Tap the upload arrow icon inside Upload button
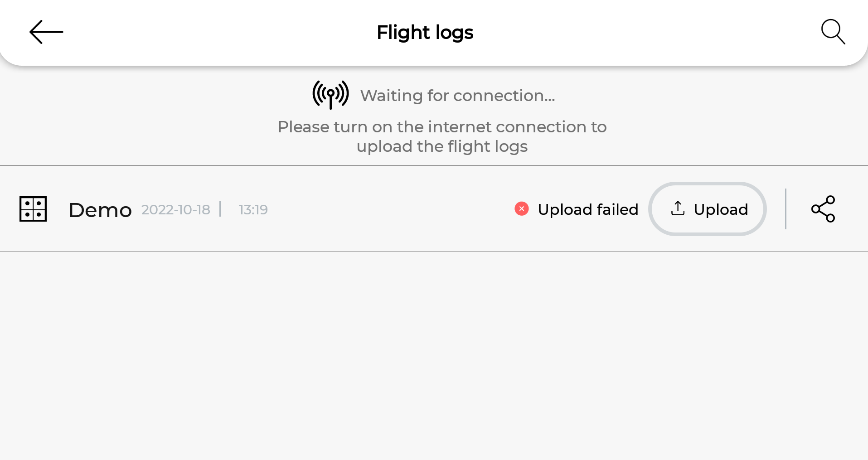The height and width of the screenshot is (460, 868). [x=678, y=208]
